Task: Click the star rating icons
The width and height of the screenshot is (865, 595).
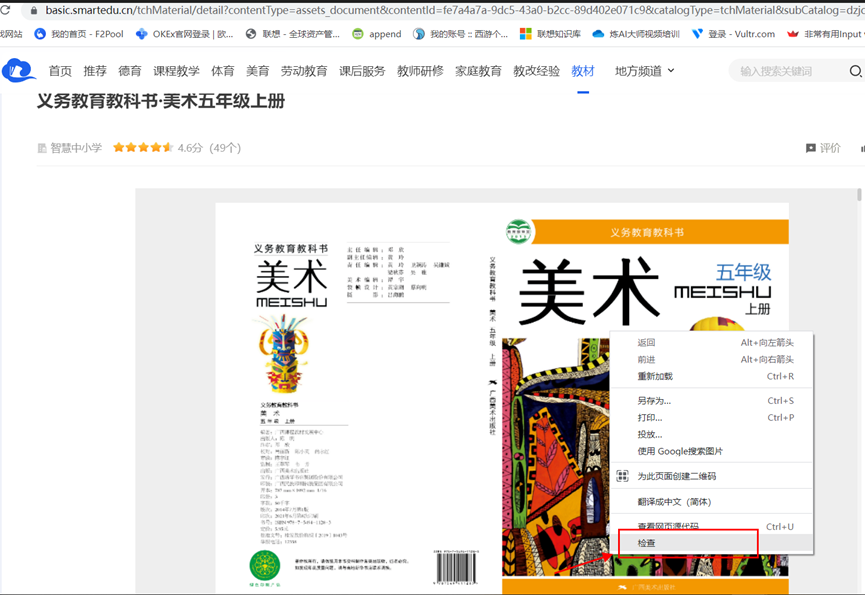Action: 143,147
